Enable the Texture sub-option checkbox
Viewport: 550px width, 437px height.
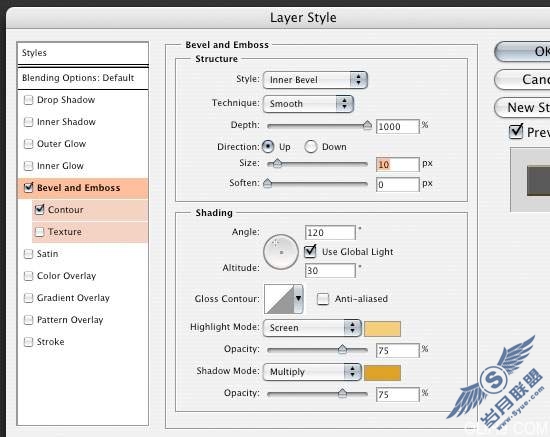click(39, 232)
